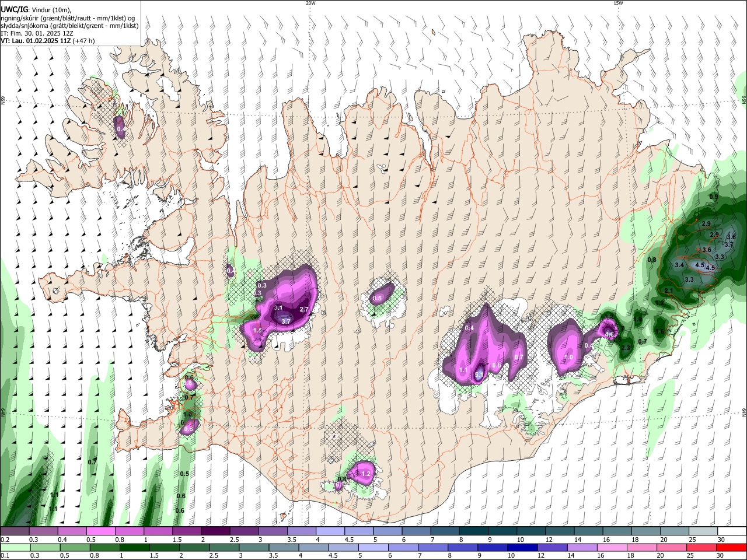The height and width of the screenshot is (560, 747).
Task: Click the '0.9' rainfall value in the northeast
Action: (714, 197)
